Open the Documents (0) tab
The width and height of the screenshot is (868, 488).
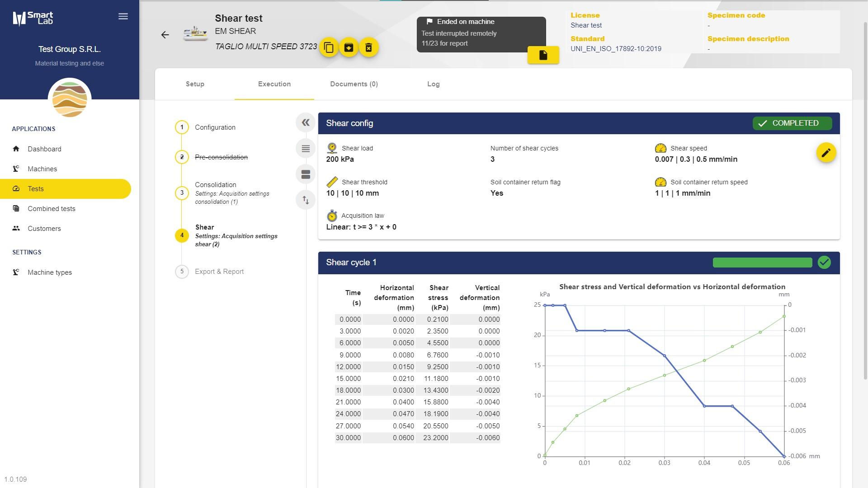[354, 84]
